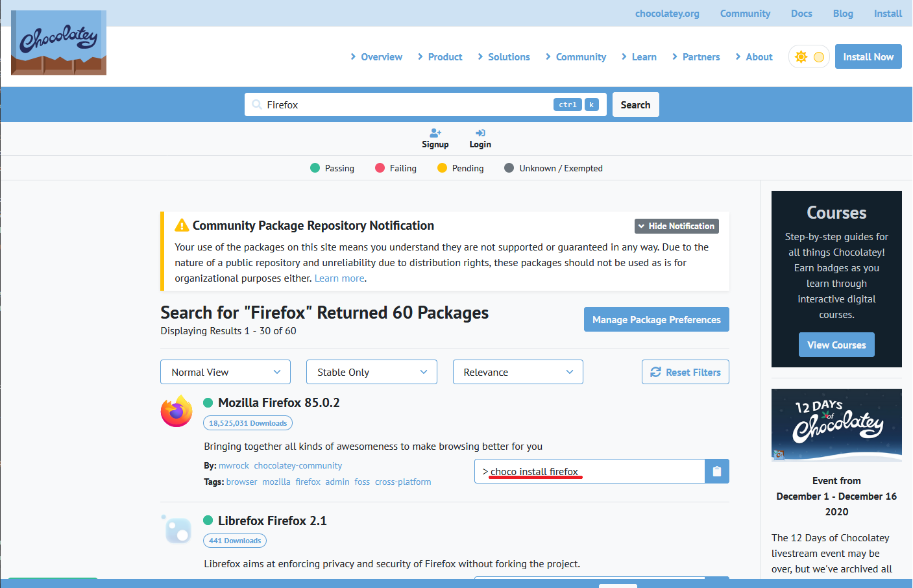Open the Learn more link

coord(339,278)
